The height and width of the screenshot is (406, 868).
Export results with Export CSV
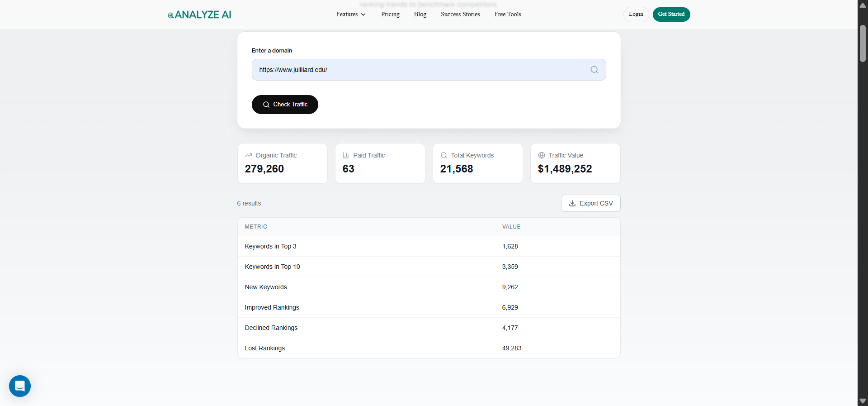pos(590,203)
